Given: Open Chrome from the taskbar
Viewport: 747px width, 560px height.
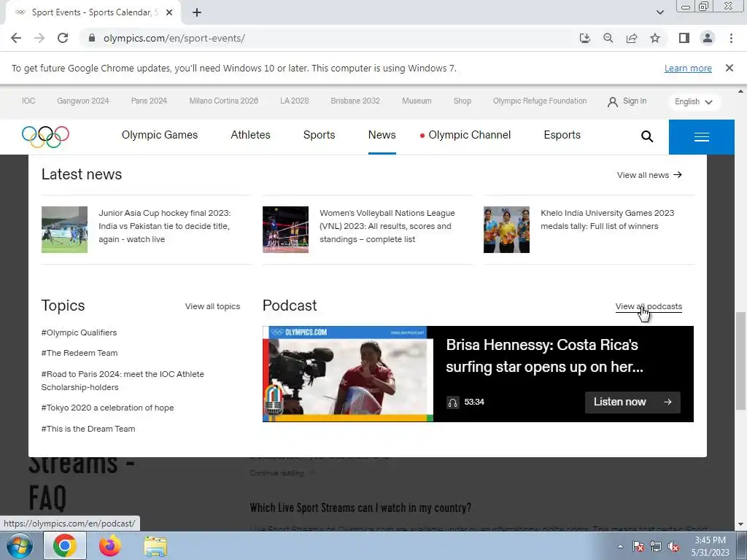Looking at the screenshot, I should 65,546.
